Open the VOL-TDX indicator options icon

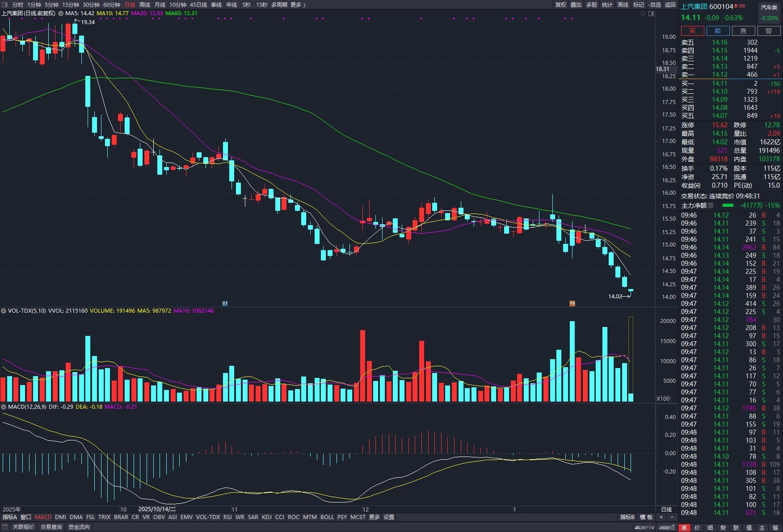[x=4, y=310]
